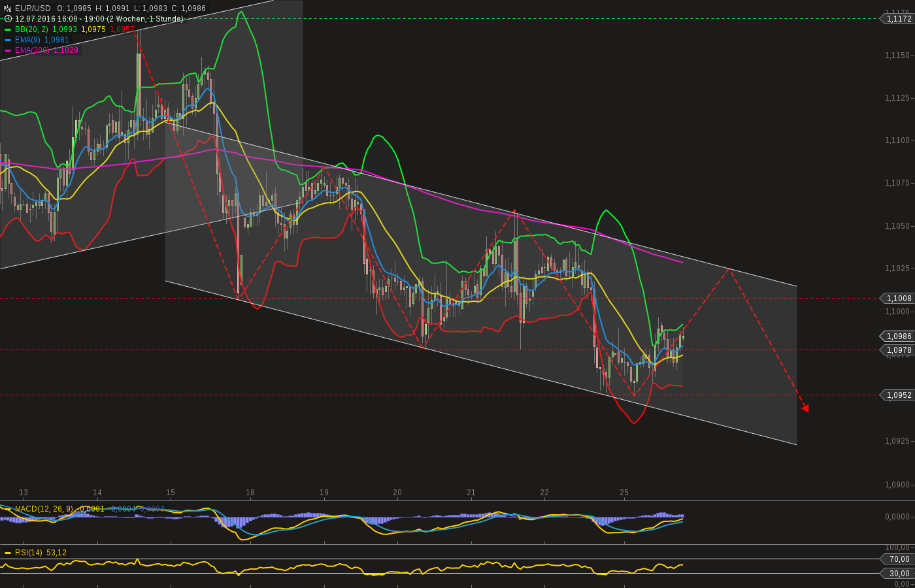This screenshot has width=915, height=588.
Task: Click the MACD(12, 26, 9) indicator label
Action: click(x=44, y=509)
